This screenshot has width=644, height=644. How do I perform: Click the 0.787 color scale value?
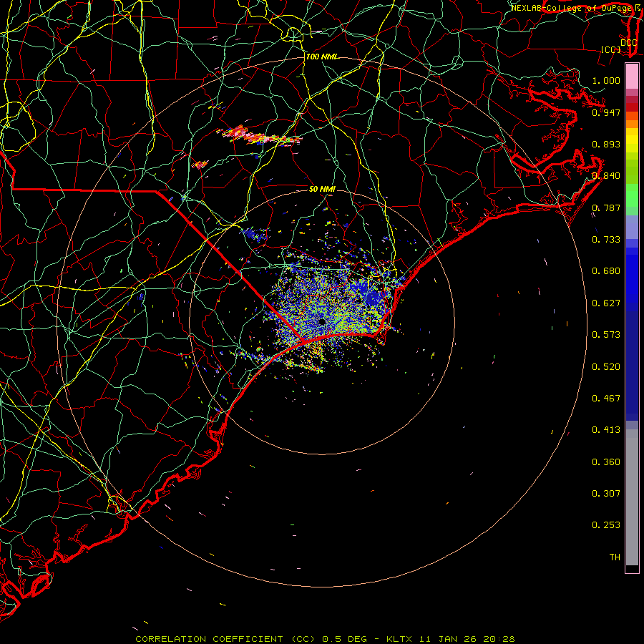[x=606, y=208]
